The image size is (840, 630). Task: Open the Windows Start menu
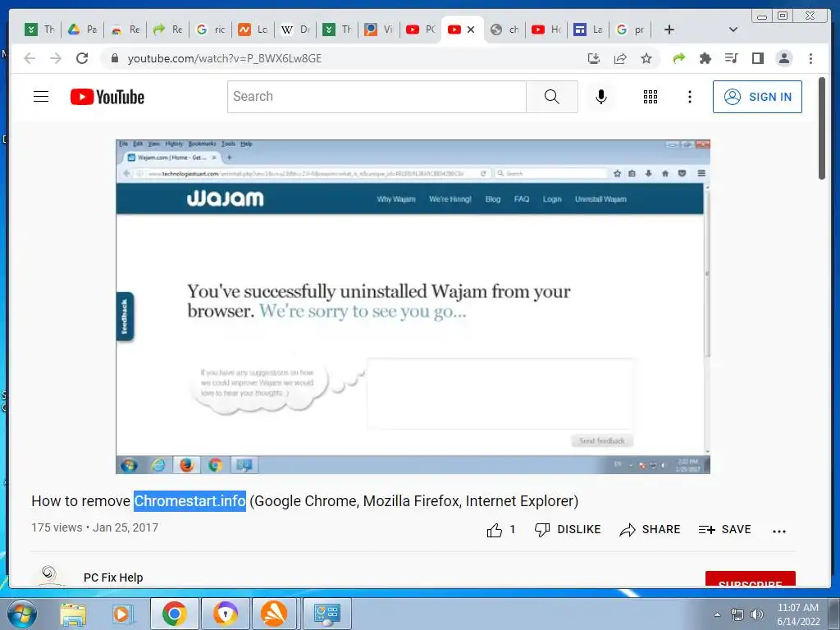[21, 614]
